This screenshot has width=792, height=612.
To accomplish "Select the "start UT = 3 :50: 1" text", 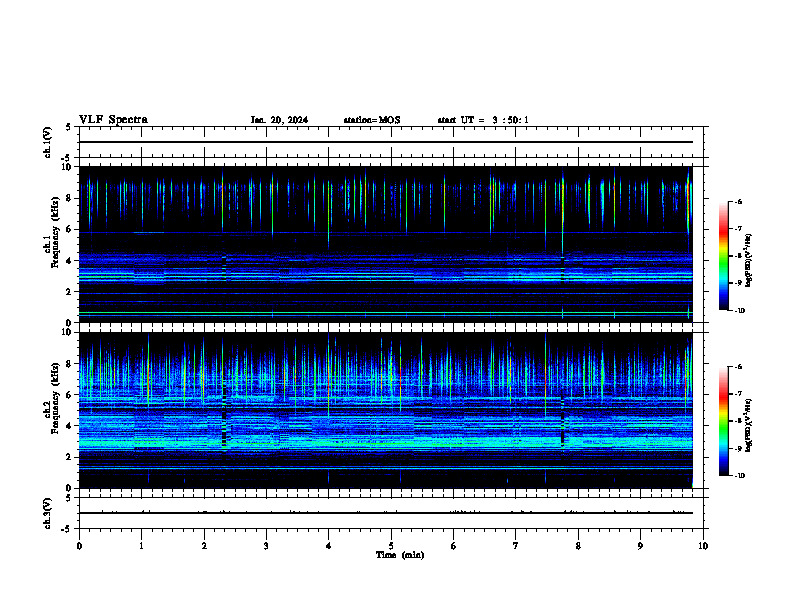I will [483, 120].
